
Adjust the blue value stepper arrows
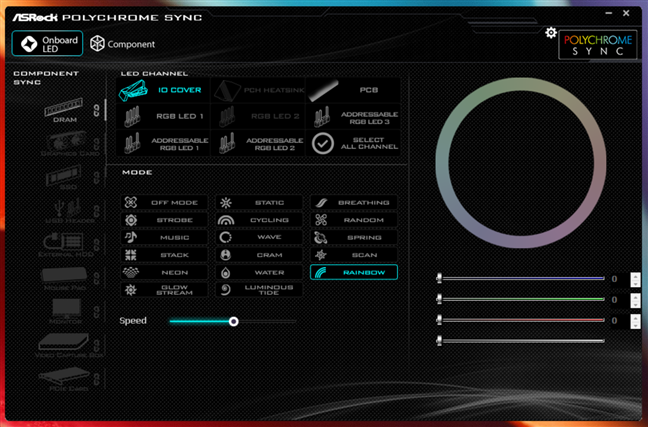(x=635, y=279)
